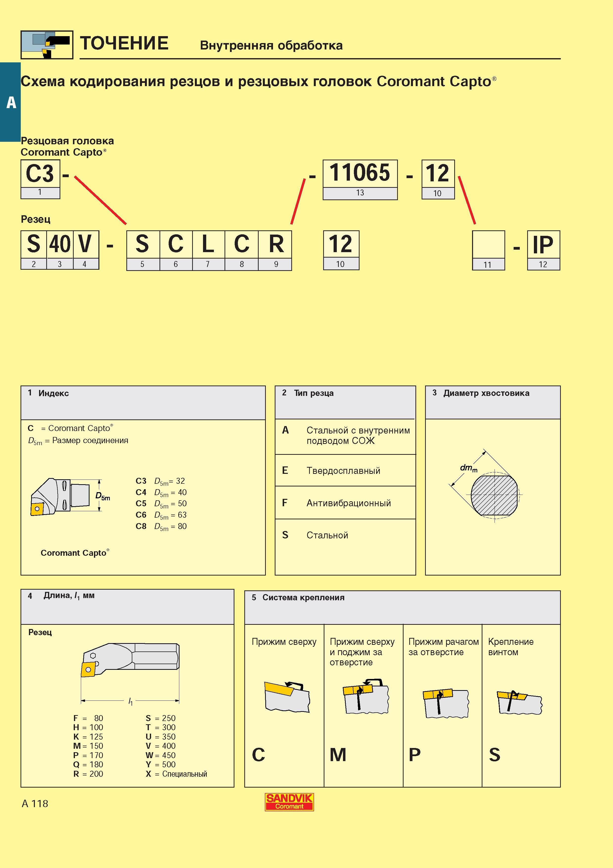Select the "Антивибрационный" row

[x=345, y=503]
